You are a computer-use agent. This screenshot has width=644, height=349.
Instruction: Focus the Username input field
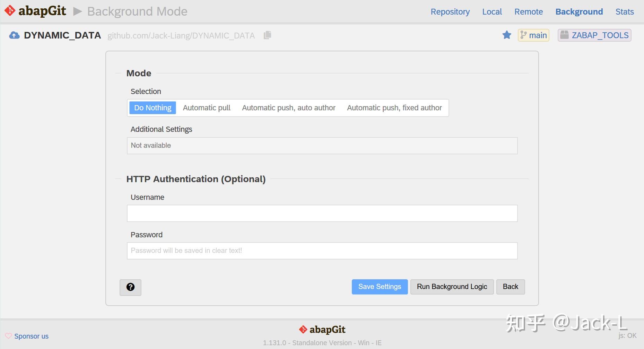(x=322, y=213)
